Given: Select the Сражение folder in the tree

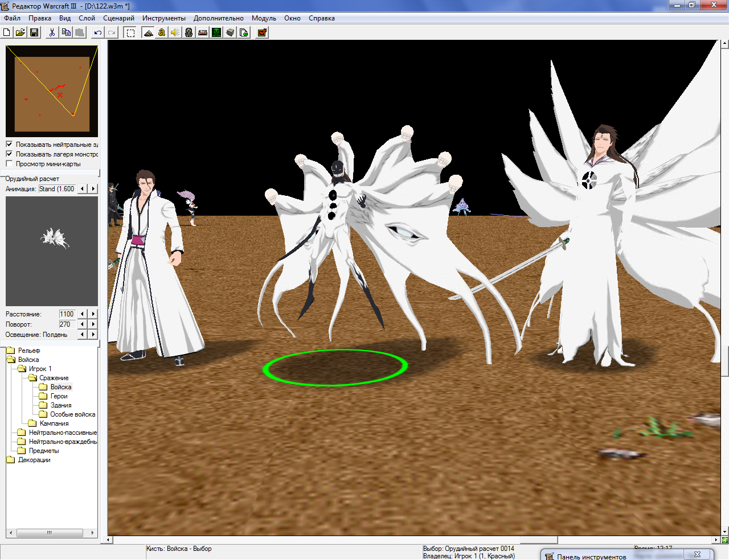Looking at the screenshot, I should 54,378.
